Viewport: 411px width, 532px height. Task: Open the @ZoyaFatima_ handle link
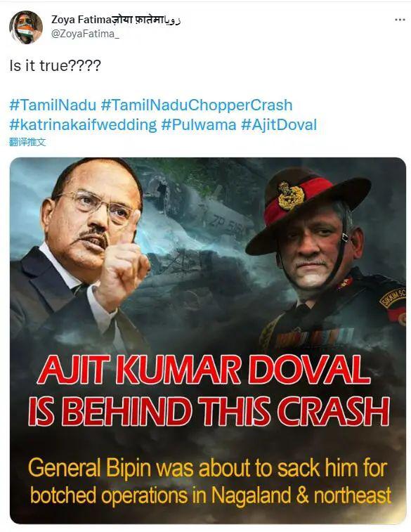click(x=85, y=34)
